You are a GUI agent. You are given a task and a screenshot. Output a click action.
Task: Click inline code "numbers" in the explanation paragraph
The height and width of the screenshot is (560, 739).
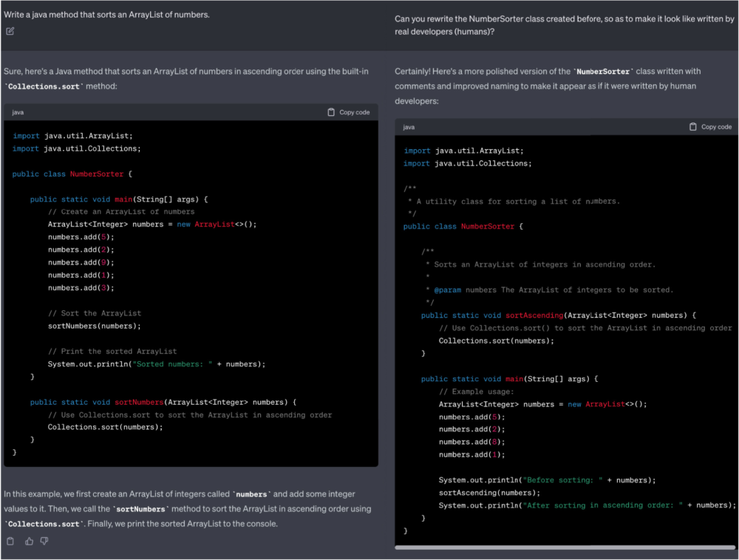(251, 494)
